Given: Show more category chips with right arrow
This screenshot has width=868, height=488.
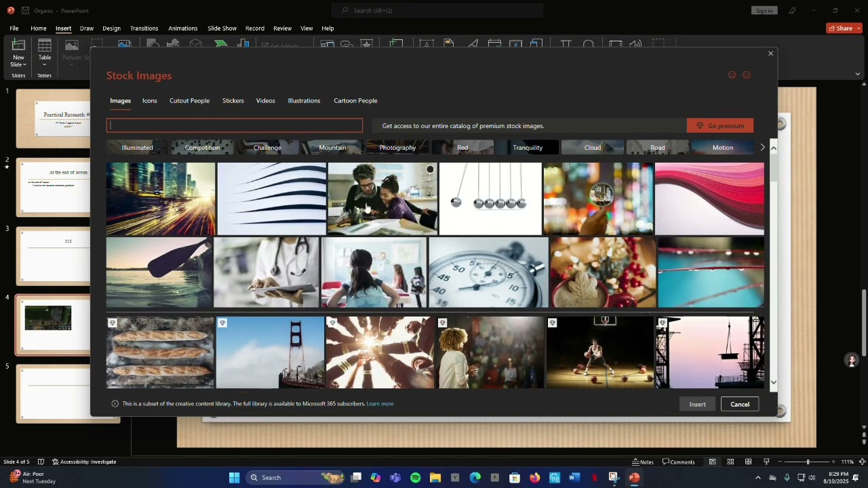Looking at the screenshot, I should (x=762, y=147).
